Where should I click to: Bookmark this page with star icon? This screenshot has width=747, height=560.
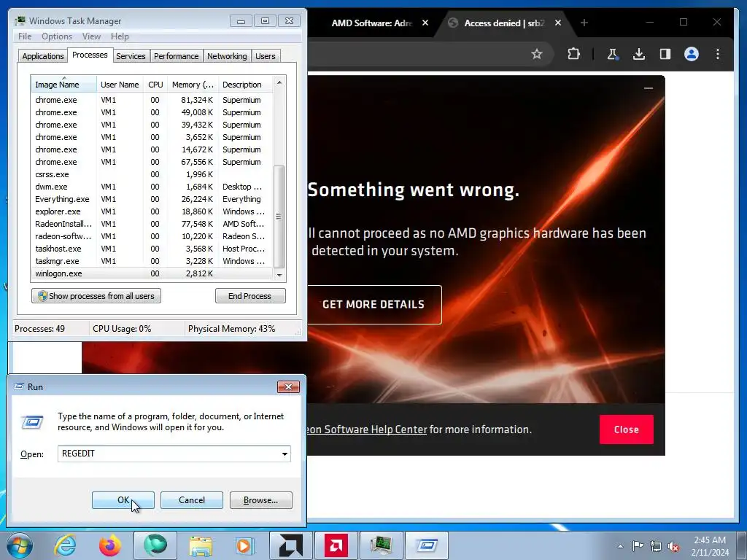(537, 54)
